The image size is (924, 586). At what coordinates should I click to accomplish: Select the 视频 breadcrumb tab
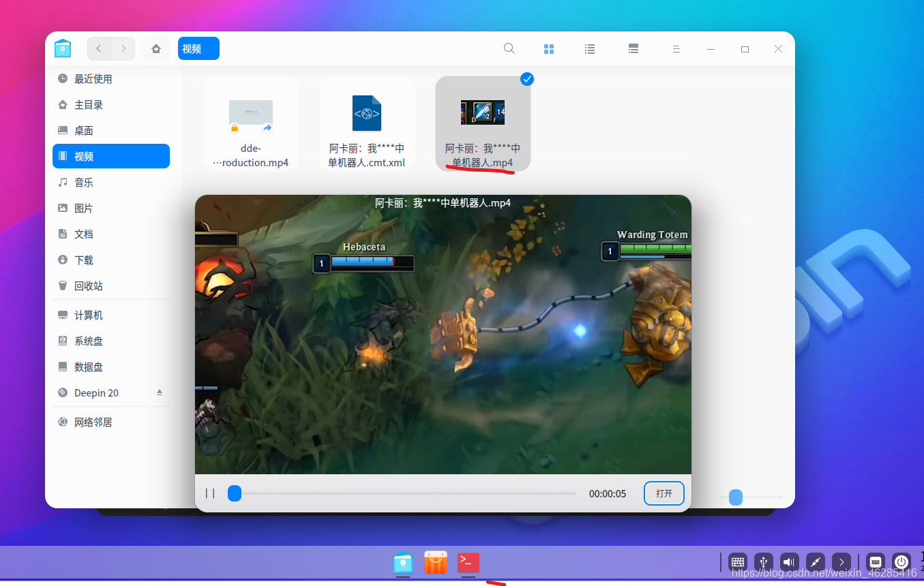point(198,48)
